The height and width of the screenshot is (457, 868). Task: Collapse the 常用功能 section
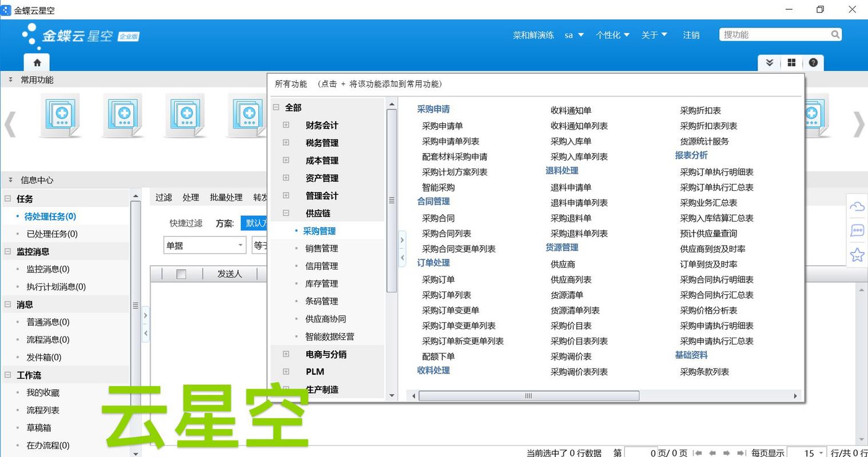[x=10, y=80]
